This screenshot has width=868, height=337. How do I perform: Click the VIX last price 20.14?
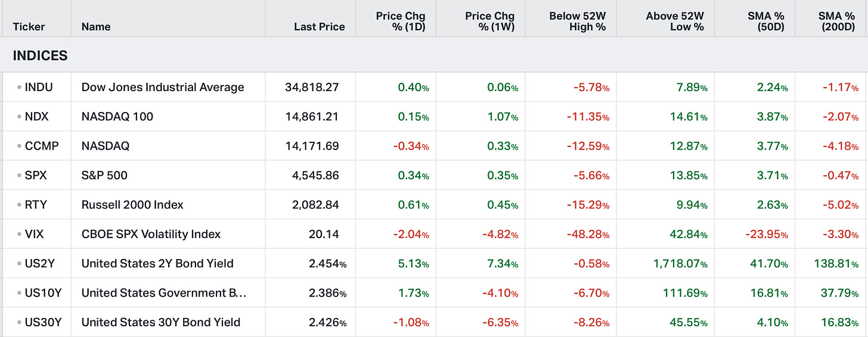point(324,234)
